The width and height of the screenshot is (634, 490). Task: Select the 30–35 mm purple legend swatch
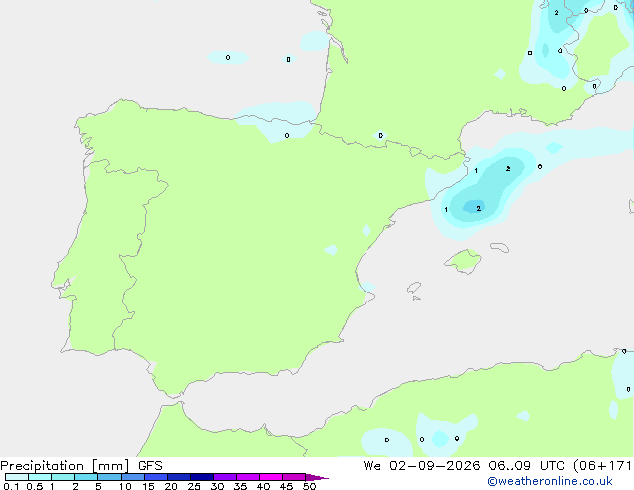(x=225, y=477)
